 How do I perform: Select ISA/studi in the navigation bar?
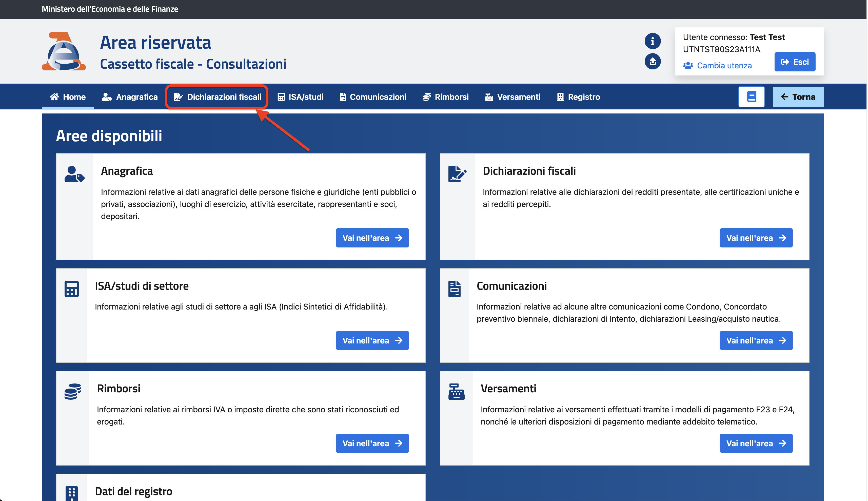click(301, 97)
